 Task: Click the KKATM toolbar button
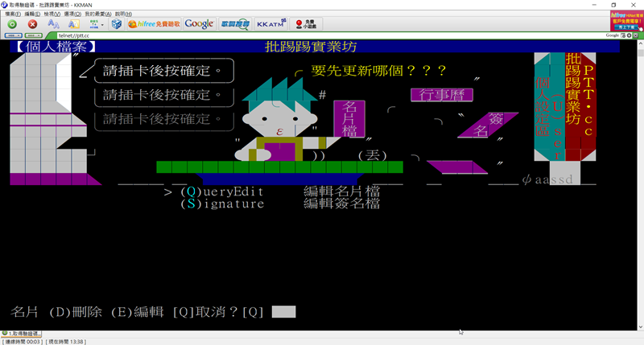click(x=270, y=24)
